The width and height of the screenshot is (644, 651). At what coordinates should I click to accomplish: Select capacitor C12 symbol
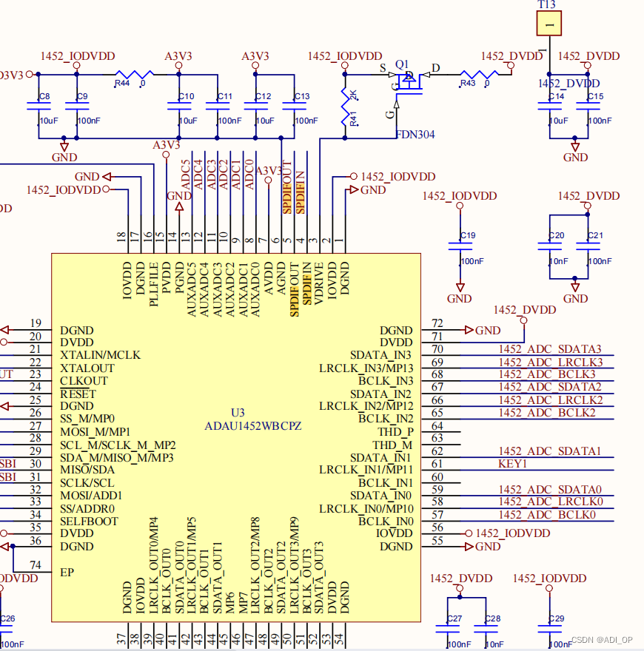[x=255, y=106]
